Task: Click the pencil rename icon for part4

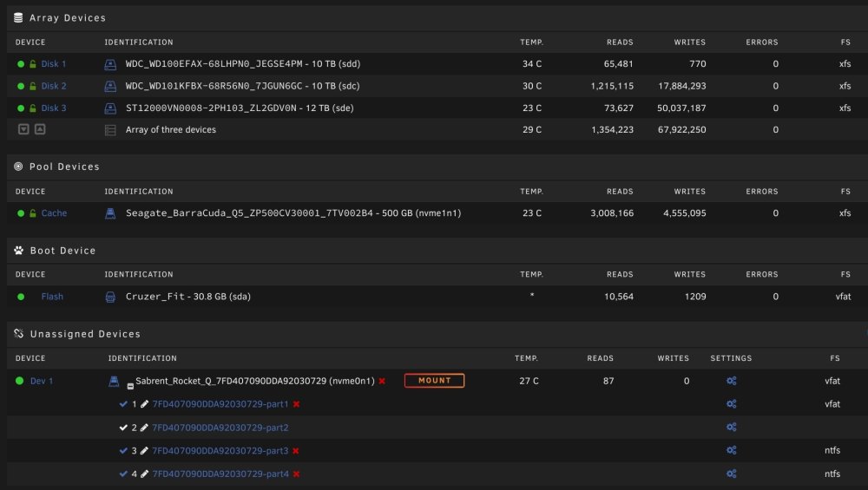Action: (144, 474)
